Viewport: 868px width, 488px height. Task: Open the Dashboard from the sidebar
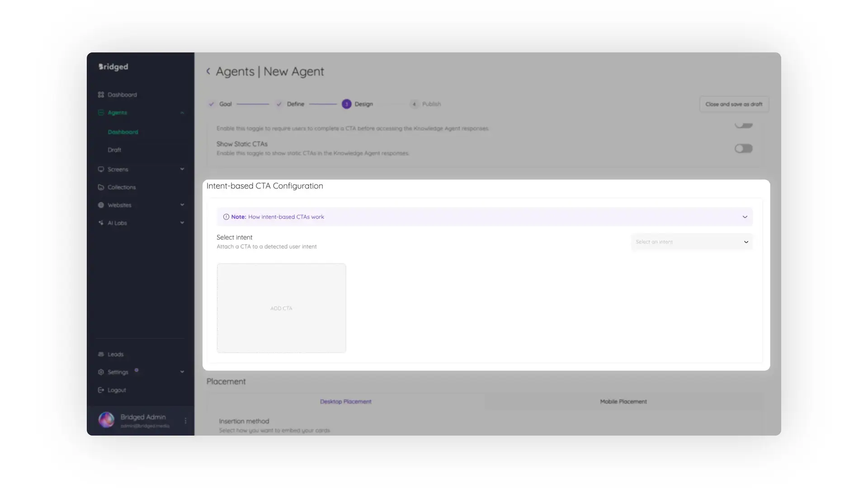tap(122, 94)
